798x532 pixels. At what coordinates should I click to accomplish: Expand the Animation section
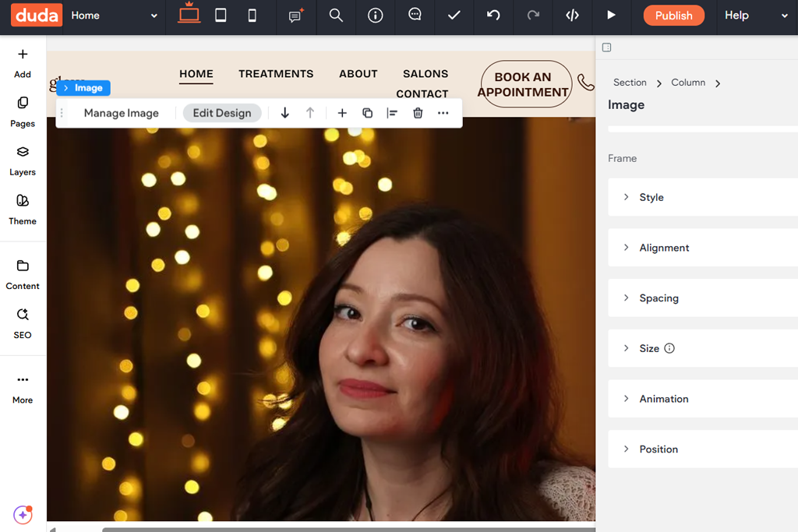(663, 399)
